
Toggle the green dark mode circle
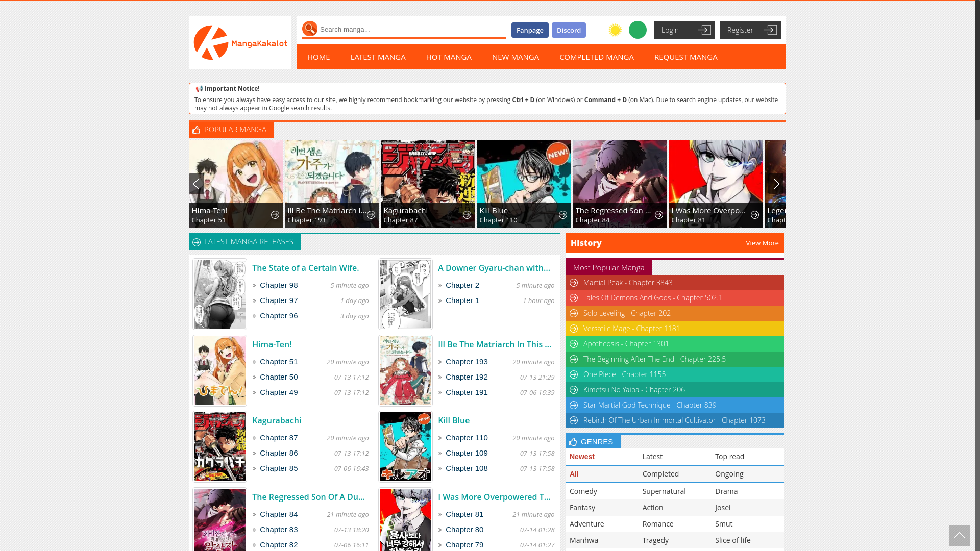pos(638,30)
